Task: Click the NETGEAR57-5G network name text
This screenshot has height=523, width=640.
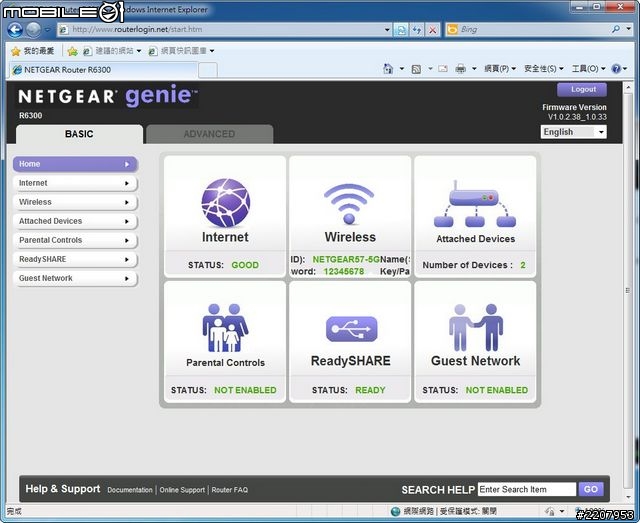Action: (x=346, y=259)
